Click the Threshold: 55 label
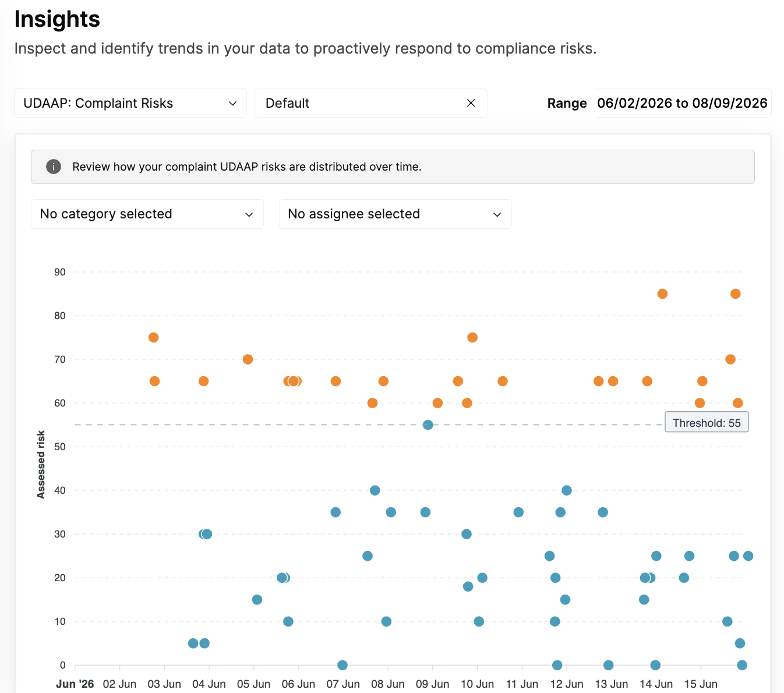Viewport: 784px width, 693px height. (707, 423)
